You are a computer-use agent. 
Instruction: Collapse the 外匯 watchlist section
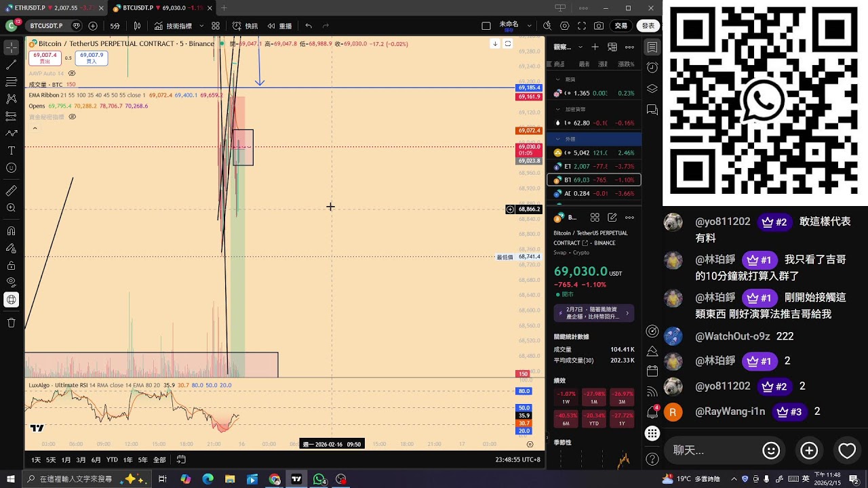pyautogui.click(x=558, y=139)
